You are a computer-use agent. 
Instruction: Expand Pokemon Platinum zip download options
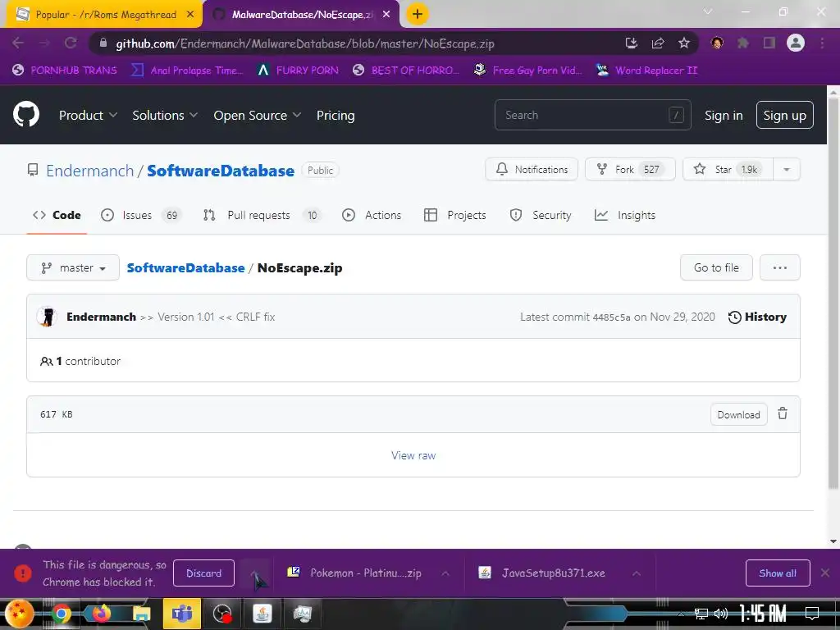click(x=445, y=573)
